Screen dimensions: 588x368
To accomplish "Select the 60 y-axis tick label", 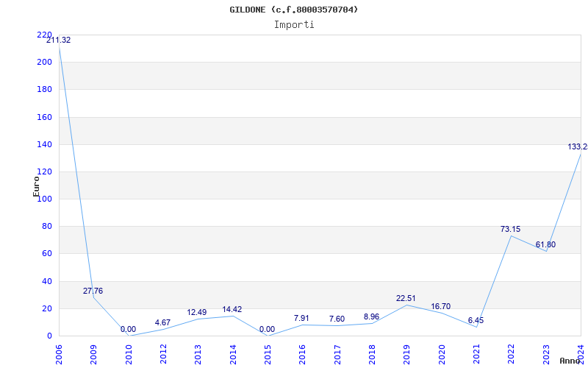I will pyautogui.click(x=46, y=254).
